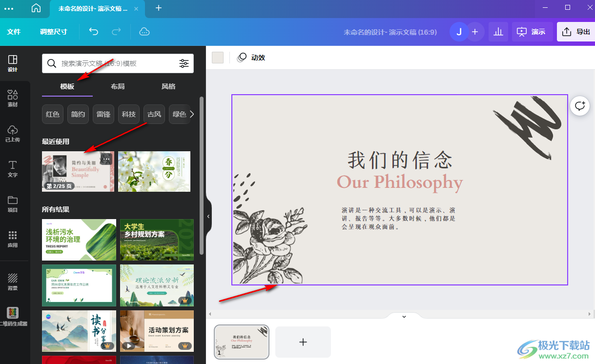
Task: Click the 导出 export button
Action: pos(576,32)
